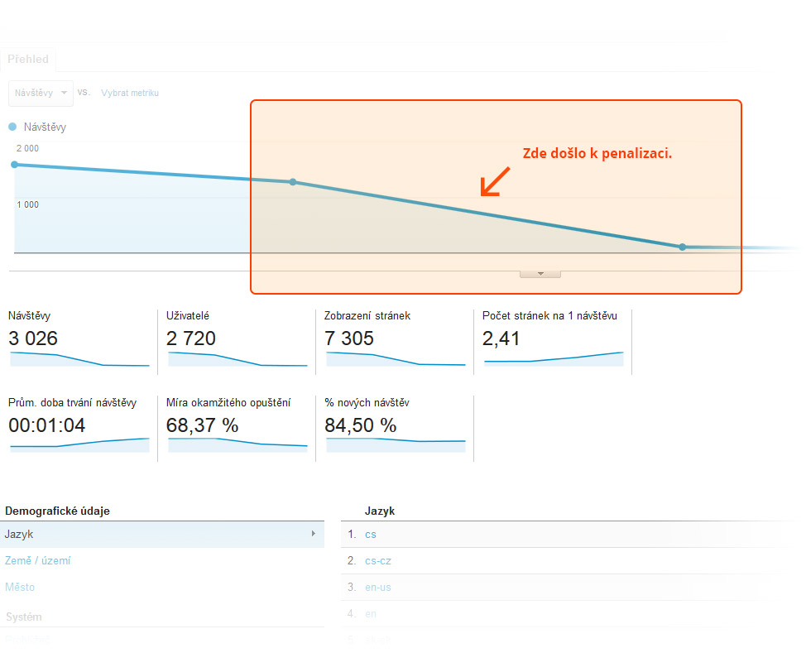
Task: Select the % nových návštěv sparkline
Action: pyautogui.click(x=396, y=444)
